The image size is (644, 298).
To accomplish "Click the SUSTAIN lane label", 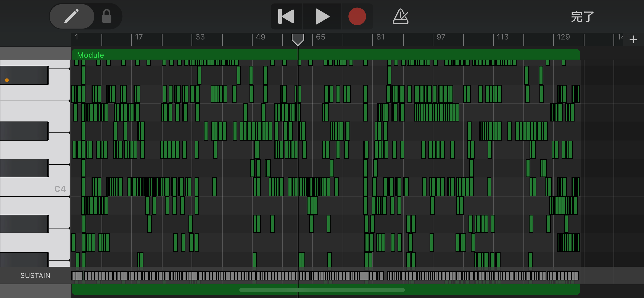I will 35,275.
